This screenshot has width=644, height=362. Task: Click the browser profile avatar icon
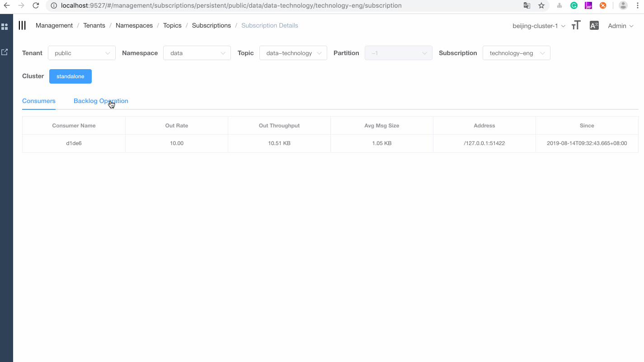(623, 5)
